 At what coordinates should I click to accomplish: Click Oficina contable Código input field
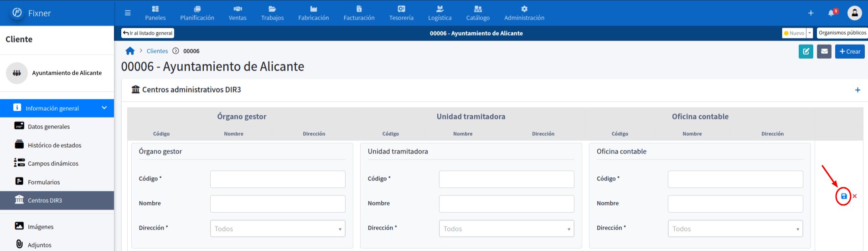point(735,179)
